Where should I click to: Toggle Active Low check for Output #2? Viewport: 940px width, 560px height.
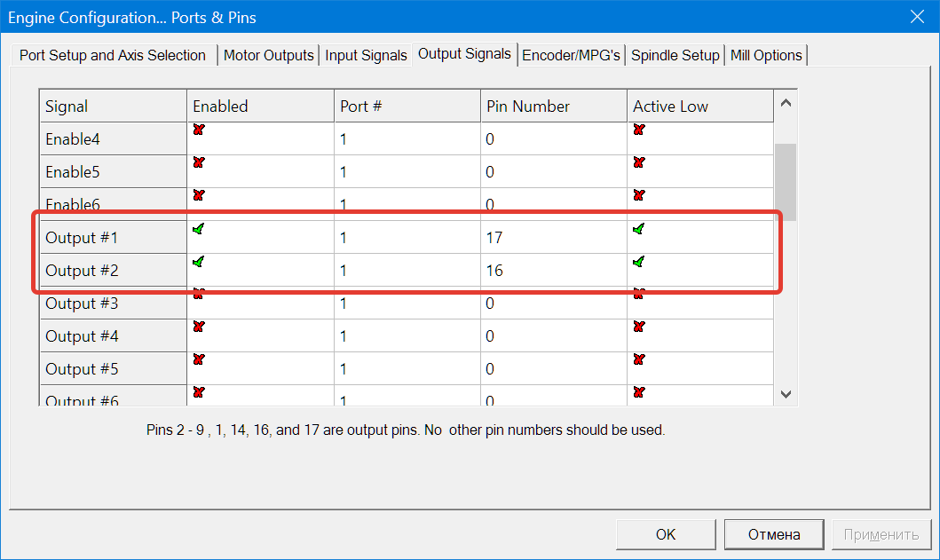click(638, 263)
